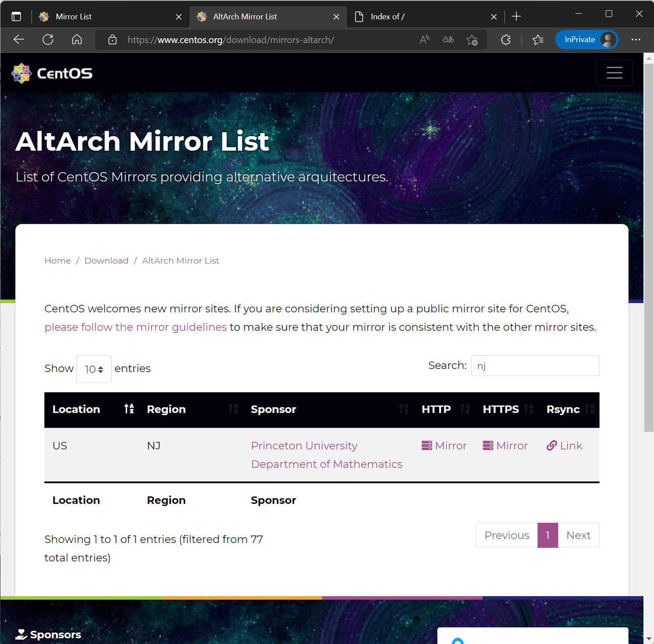The image size is (654, 644).
Task: Open the Home breadcrumb link
Action: (58, 260)
